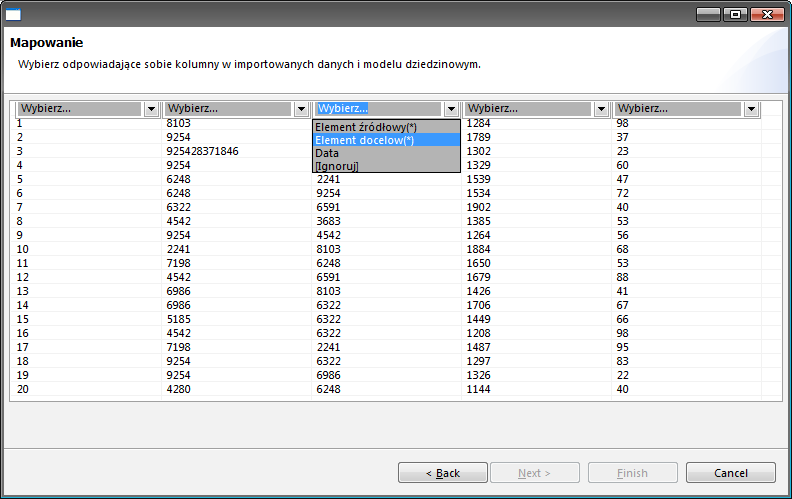
Task: Select cell '1487' in row 17
Action: coord(478,347)
